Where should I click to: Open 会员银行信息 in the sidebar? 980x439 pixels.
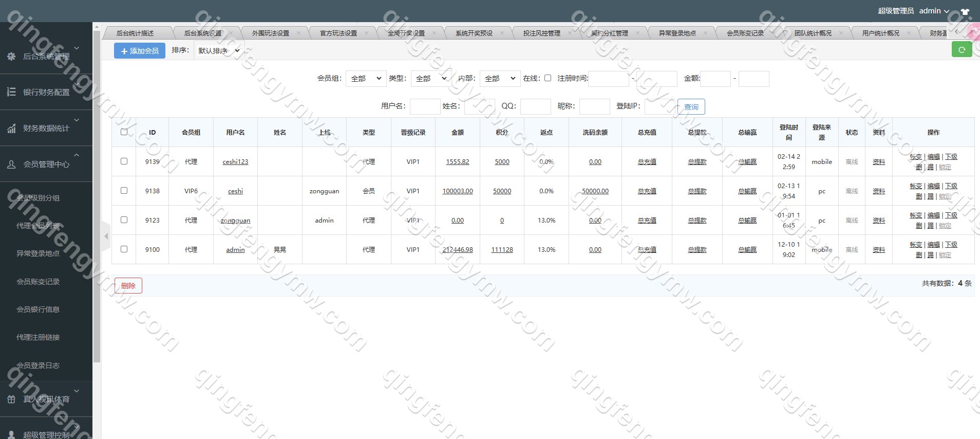click(38, 309)
